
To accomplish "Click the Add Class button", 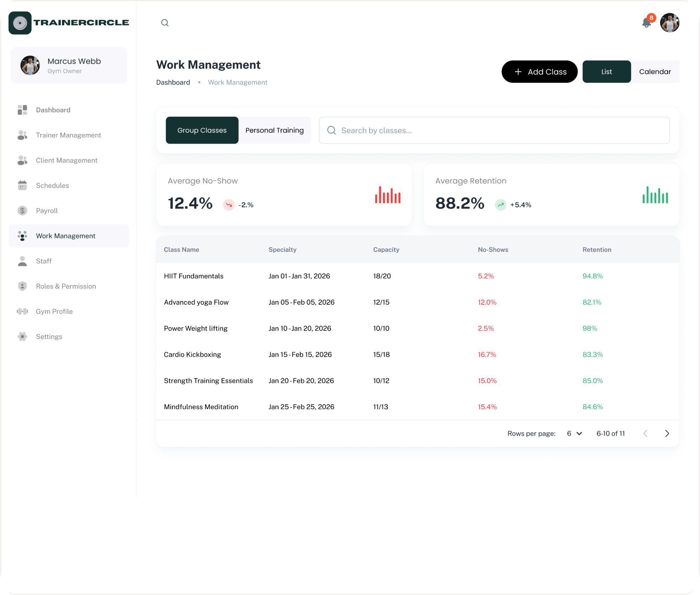I will click(x=540, y=71).
